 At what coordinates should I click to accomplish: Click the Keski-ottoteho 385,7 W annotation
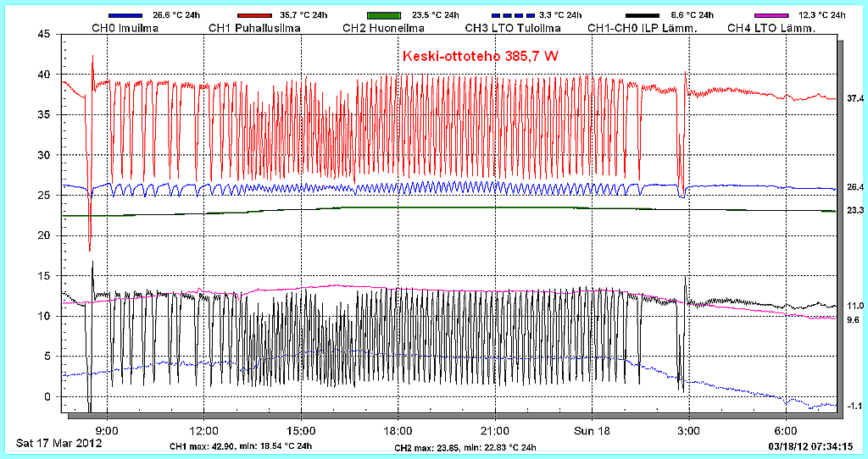click(x=480, y=56)
